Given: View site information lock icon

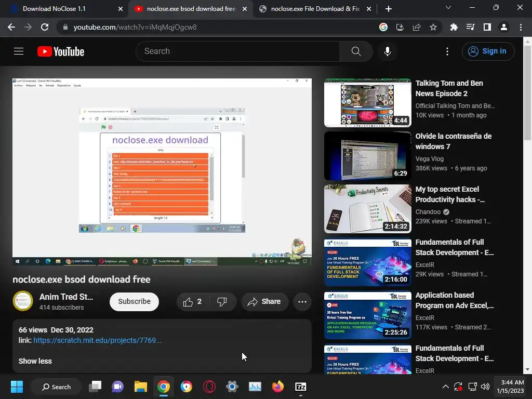Looking at the screenshot, I should point(65,27).
